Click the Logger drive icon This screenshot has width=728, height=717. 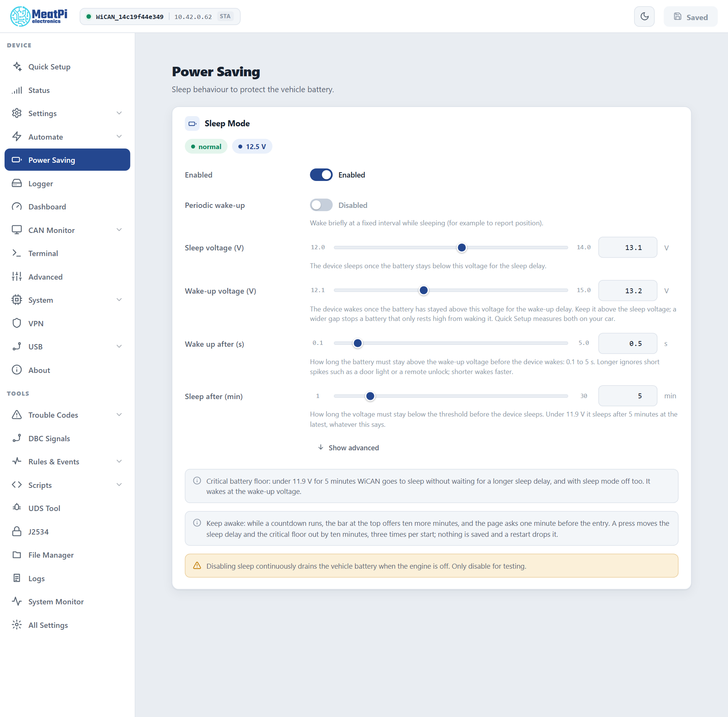[17, 183]
